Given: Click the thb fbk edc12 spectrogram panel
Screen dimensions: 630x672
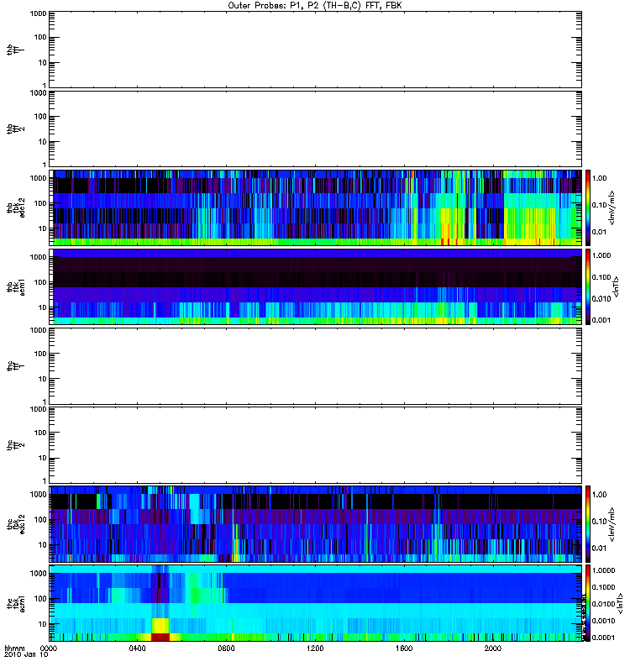Looking at the screenshot, I should click(316, 207).
